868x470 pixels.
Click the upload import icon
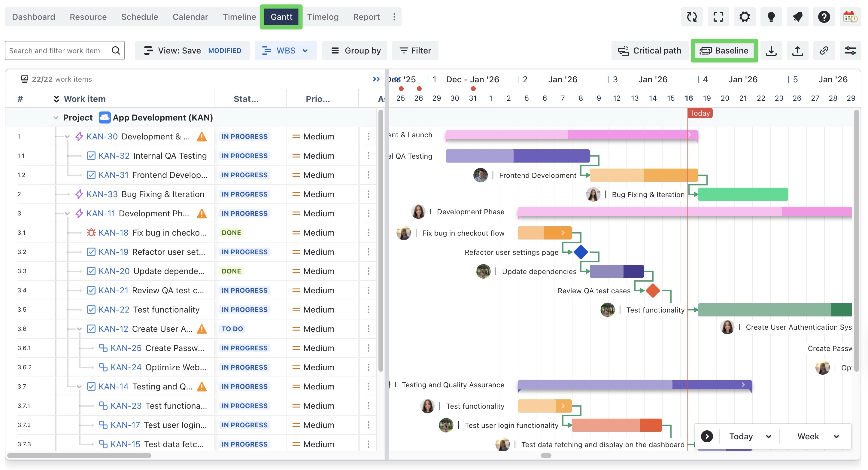pos(797,50)
